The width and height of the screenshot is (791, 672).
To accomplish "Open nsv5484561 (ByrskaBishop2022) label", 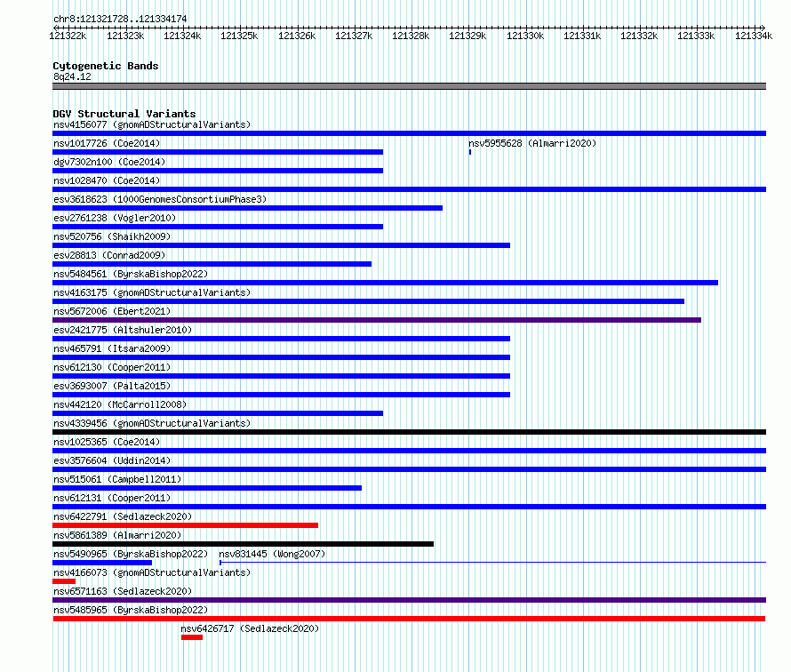I will pos(131,274).
